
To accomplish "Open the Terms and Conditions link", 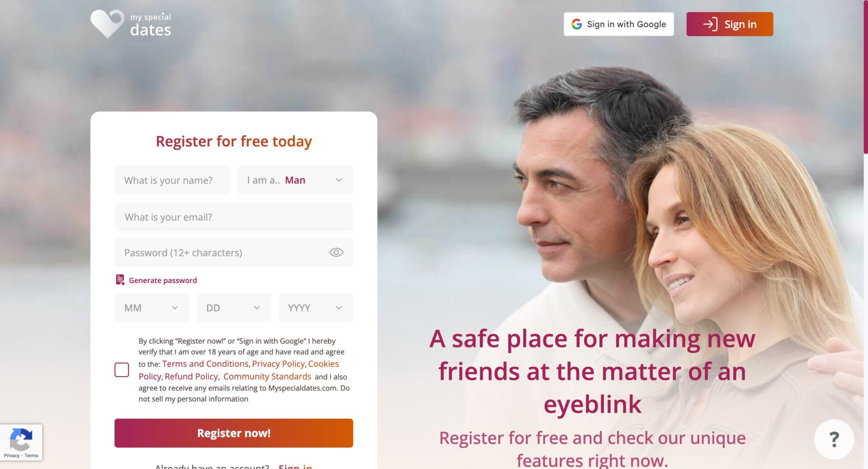I will point(205,364).
